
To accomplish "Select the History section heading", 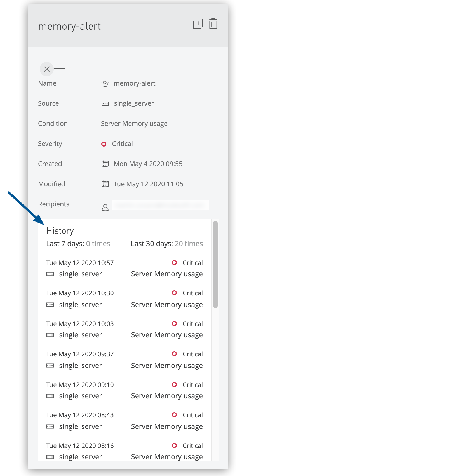I will tap(60, 230).
